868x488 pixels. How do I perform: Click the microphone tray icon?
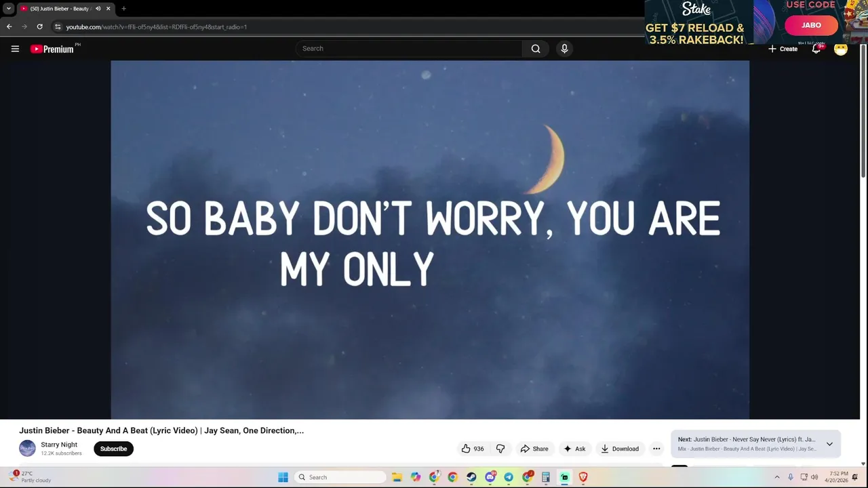pyautogui.click(x=790, y=477)
